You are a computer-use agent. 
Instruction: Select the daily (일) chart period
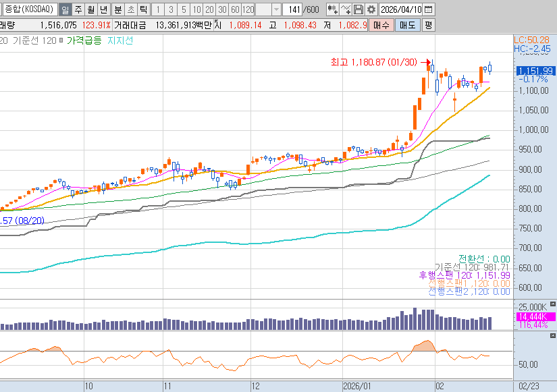coord(65,9)
